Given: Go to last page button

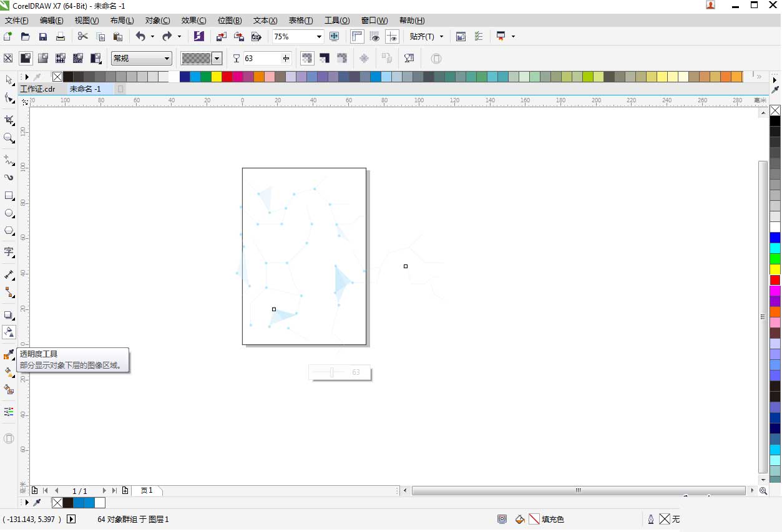Looking at the screenshot, I should pyautogui.click(x=114, y=491).
